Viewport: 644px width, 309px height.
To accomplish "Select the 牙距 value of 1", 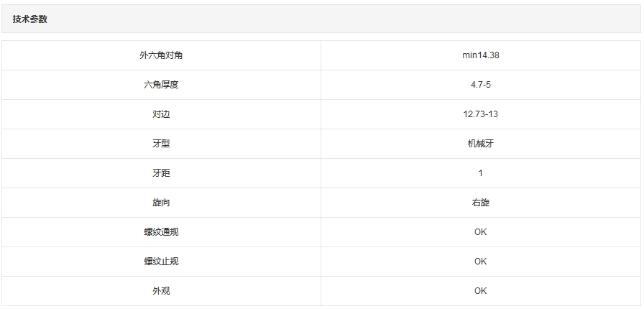I will (x=480, y=173).
